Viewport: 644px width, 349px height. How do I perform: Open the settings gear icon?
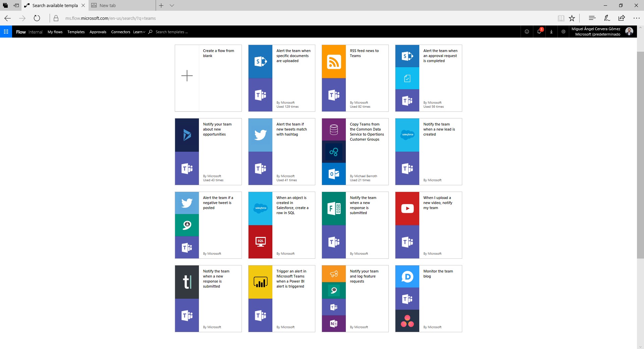pyautogui.click(x=563, y=32)
